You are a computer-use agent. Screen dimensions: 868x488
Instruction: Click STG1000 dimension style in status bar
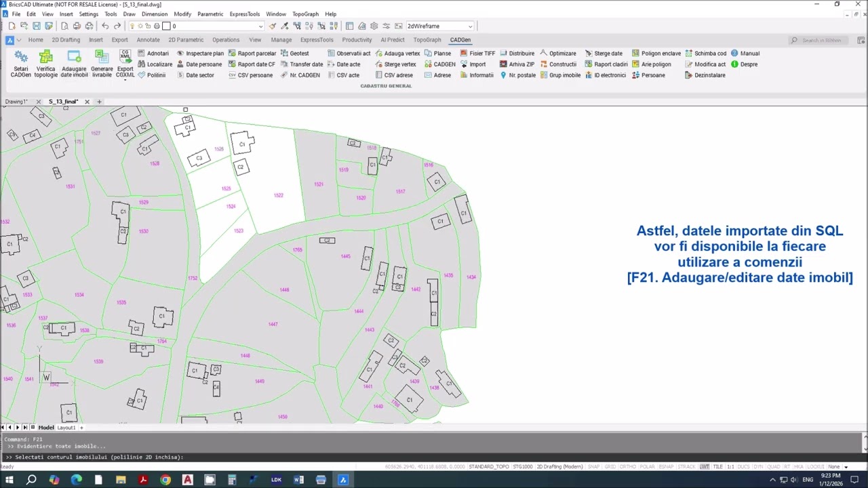point(522,466)
